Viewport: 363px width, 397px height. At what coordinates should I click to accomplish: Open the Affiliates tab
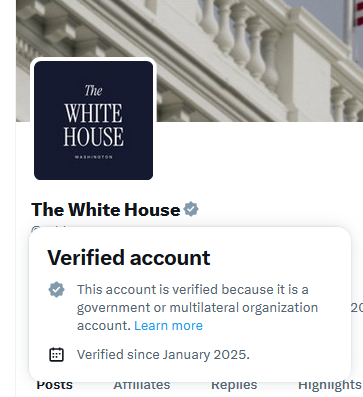(x=142, y=385)
